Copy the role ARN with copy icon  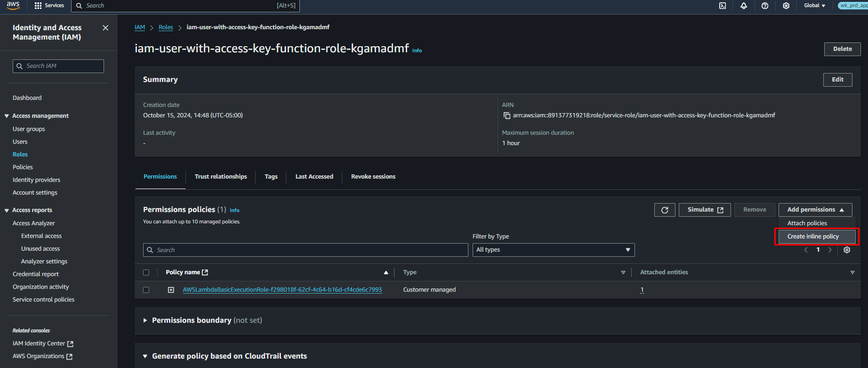[x=506, y=115]
